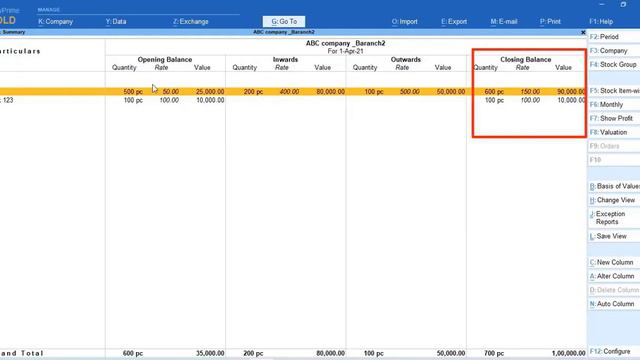Click F4: Stock Group button
Viewport: 640px width, 360px height.
[614, 64]
